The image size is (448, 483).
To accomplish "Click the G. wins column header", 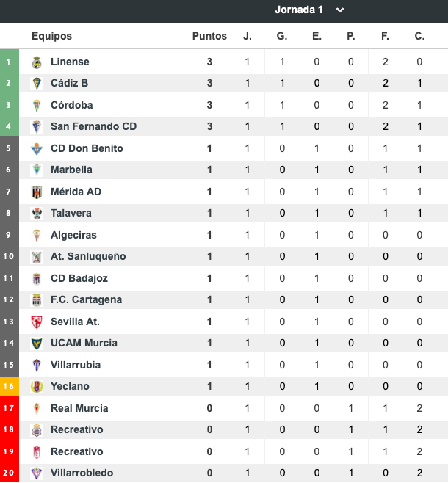I will pyautogui.click(x=282, y=37).
